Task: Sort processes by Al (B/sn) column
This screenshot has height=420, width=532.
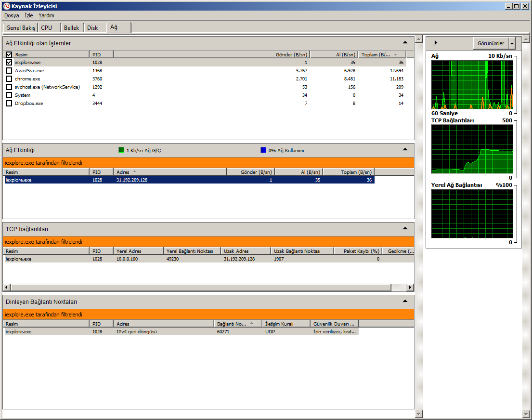Action: point(334,54)
